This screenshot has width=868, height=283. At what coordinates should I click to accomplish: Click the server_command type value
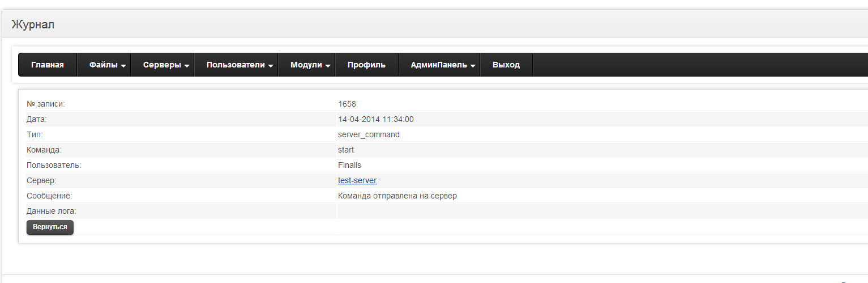(369, 134)
